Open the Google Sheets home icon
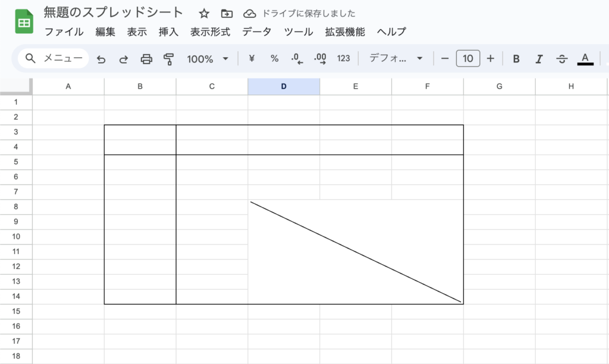The width and height of the screenshot is (609, 364). pyautogui.click(x=24, y=22)
